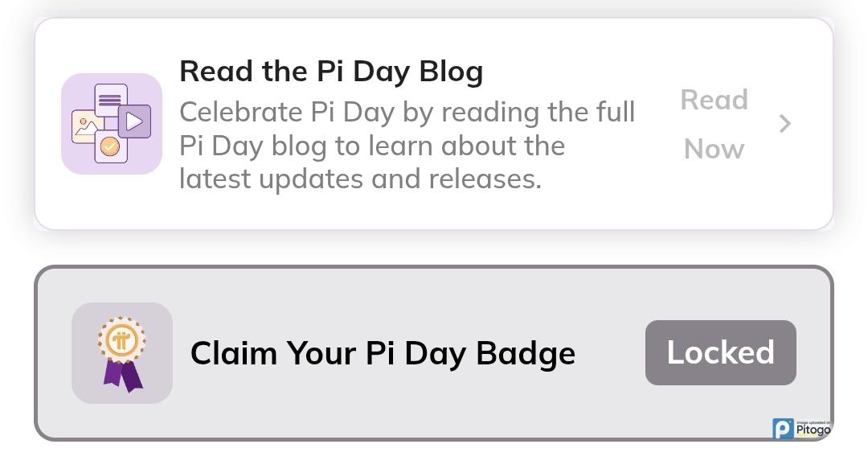Expand the blog card via right chevron
868x473 pixels.
click(785, 123)
